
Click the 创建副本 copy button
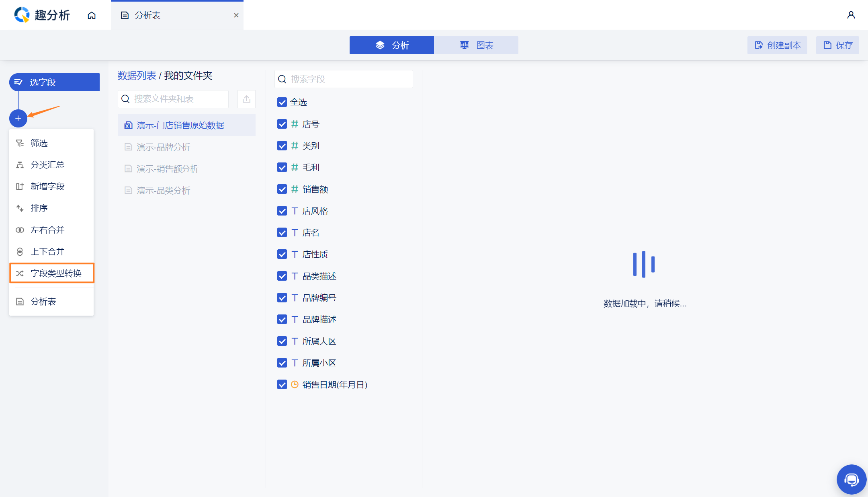point(777,45)
